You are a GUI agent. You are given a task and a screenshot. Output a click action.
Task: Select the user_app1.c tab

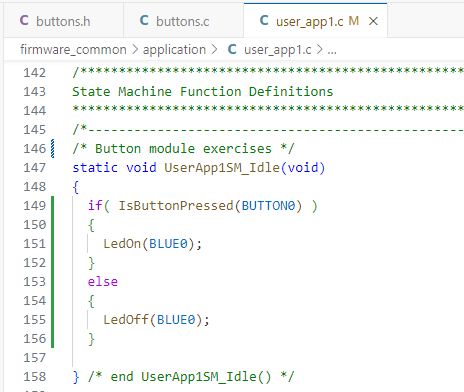pyautogui.click(x=315, y=21)
